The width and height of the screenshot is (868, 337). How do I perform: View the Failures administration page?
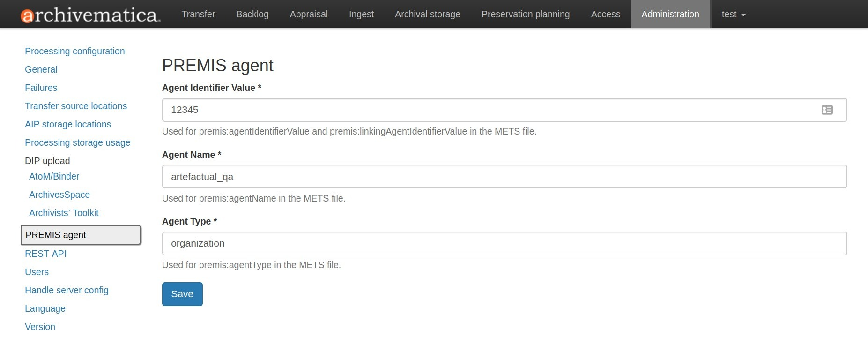41,88
